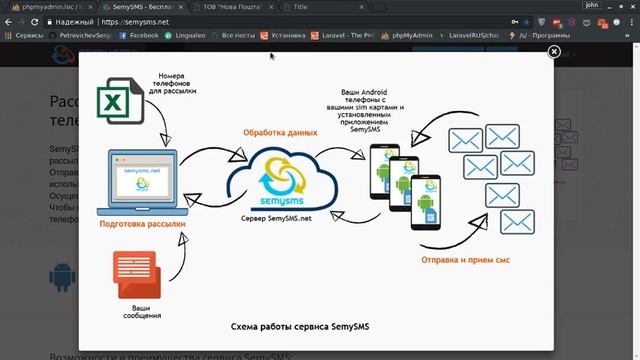Click the text "Отправка и прием смс"
Image resolution: width=640 pixels, height=360 pixels.
pos(465,260)
